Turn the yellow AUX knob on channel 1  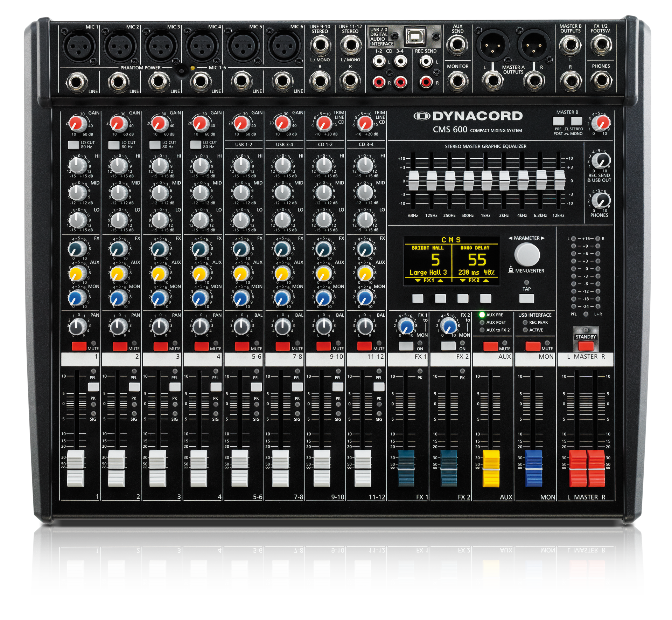[78, 273]
